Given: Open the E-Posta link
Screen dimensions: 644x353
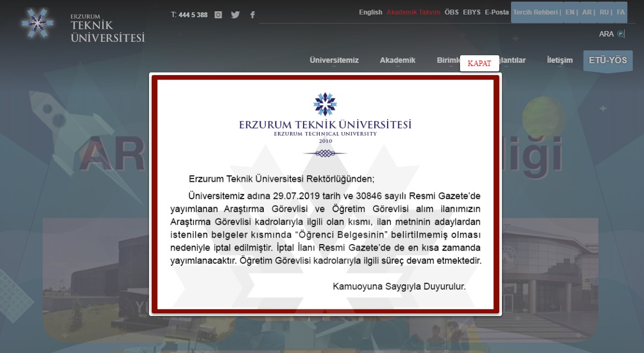Looking at the screenshot, I should tap(497, 12).
